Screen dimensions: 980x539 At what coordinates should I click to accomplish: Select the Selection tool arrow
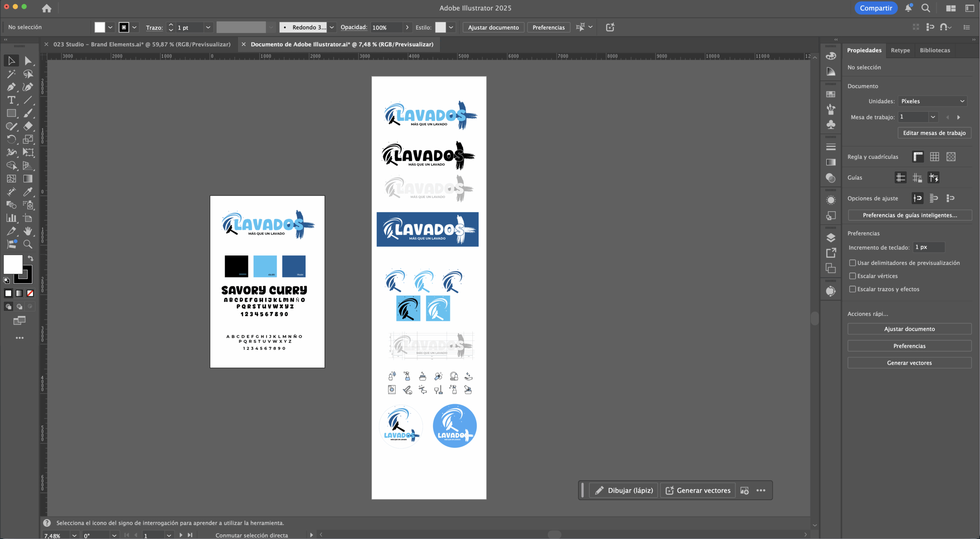click(11, 61)
